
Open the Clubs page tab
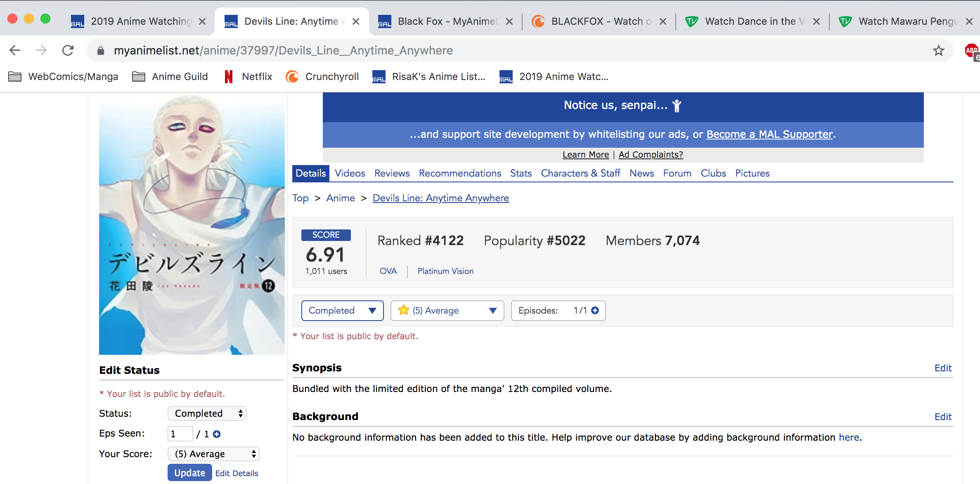(713, 173)
